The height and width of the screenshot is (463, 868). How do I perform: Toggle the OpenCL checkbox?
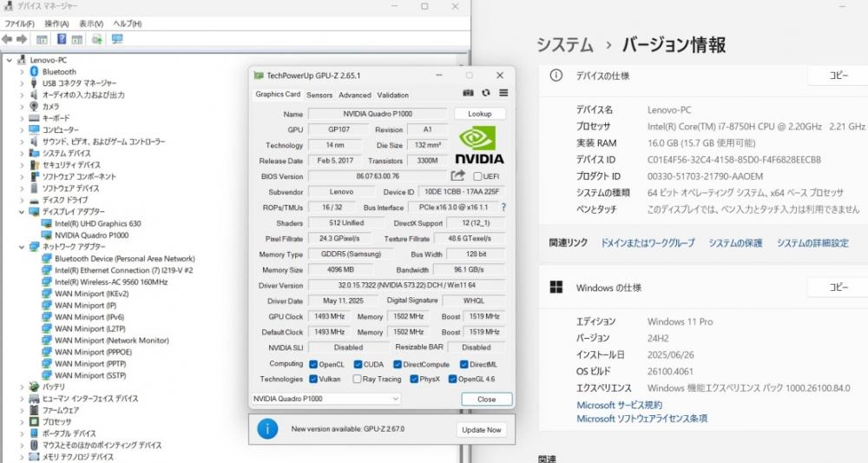(x=313, y=364)
